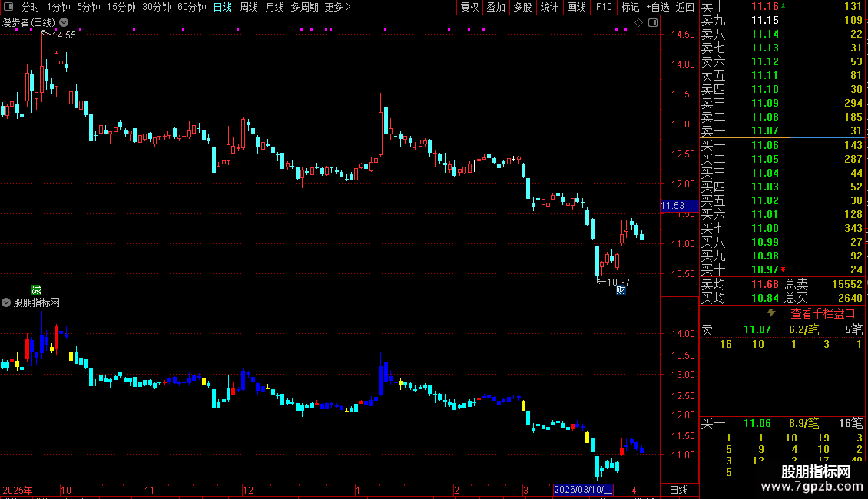Image resolution: width=868 pixels, height=499 pixels.
Task: Click the 卖五 11.11 order row
Action: point(782,75)
